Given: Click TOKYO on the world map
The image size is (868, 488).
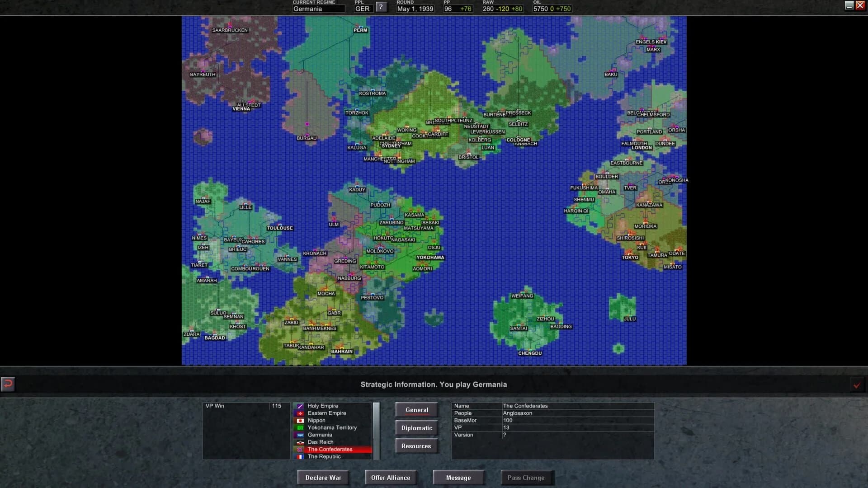Looking at the screenshot, I should [x=629, y=257].
